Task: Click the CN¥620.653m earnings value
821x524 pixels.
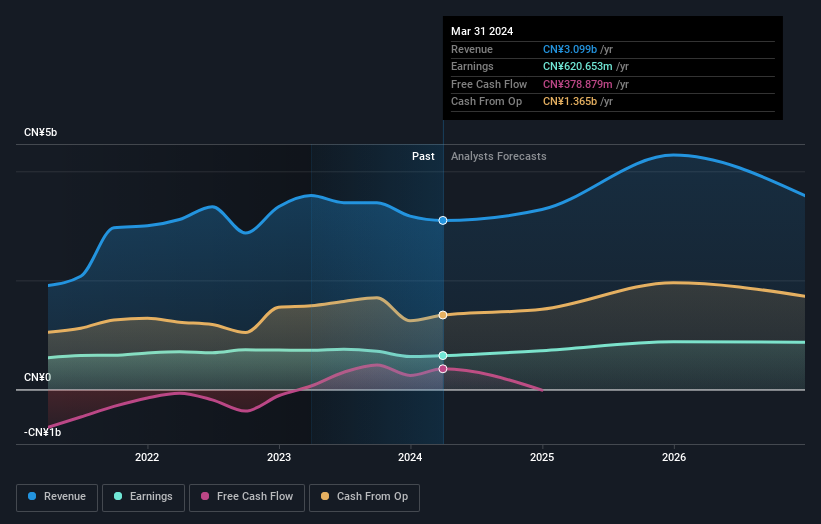Action: [x=578, y=66]
